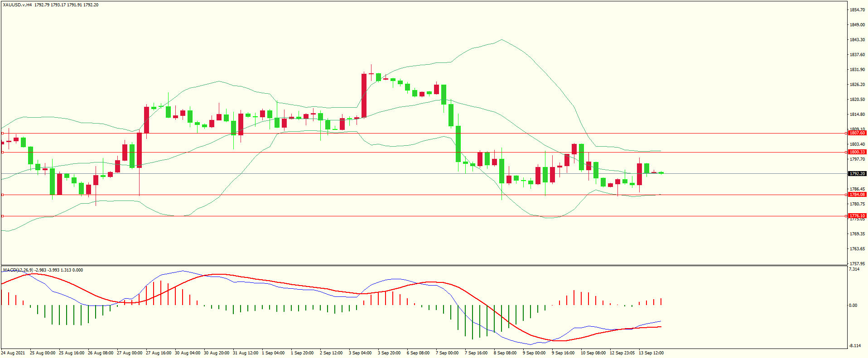The image size is (868, 358).
Task: Click the 1769.35 price axis value
Action: coord(857,234)
